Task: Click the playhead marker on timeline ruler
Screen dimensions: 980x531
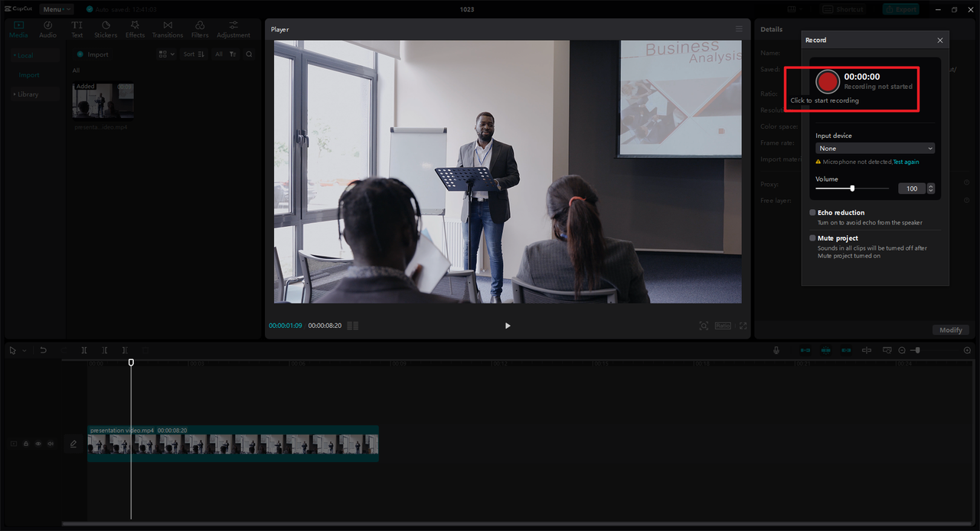Action: coord(131,362)
